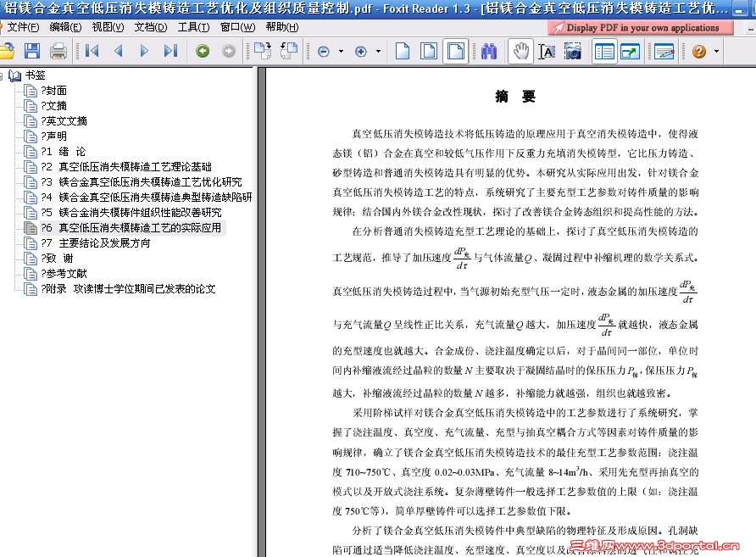
Task: Open find with binoculars icon
Action: pyautogui.click(x=489, y=51)
